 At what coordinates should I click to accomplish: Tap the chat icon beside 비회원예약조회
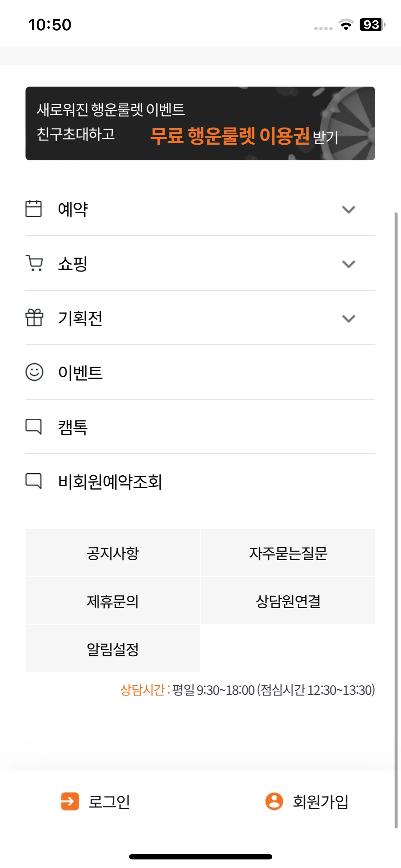click(34, 481)
